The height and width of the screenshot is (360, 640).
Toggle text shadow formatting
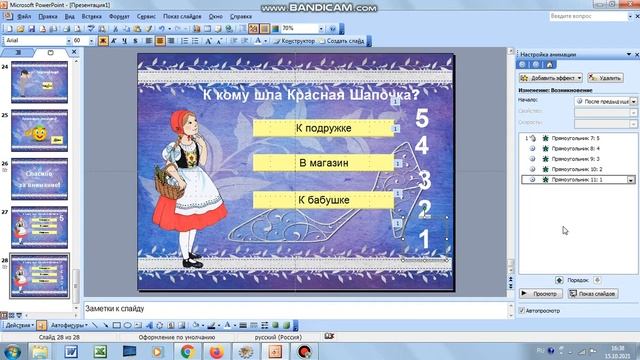pos(136,41)
